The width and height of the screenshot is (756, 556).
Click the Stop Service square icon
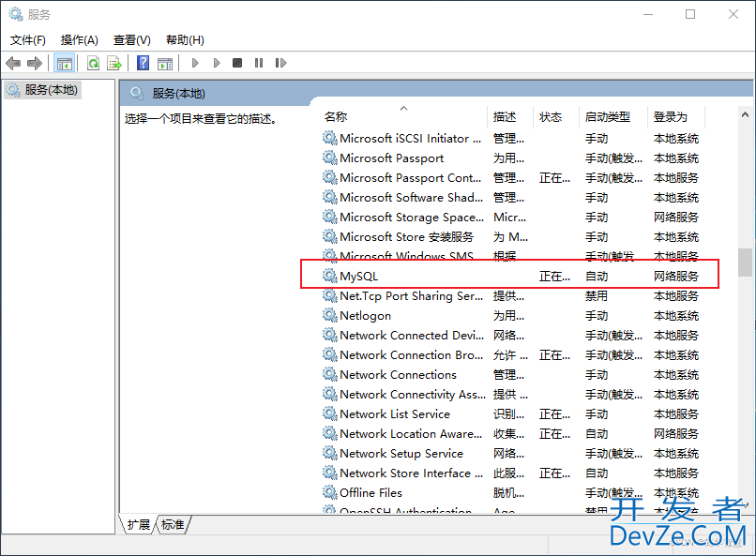point(237,63)
